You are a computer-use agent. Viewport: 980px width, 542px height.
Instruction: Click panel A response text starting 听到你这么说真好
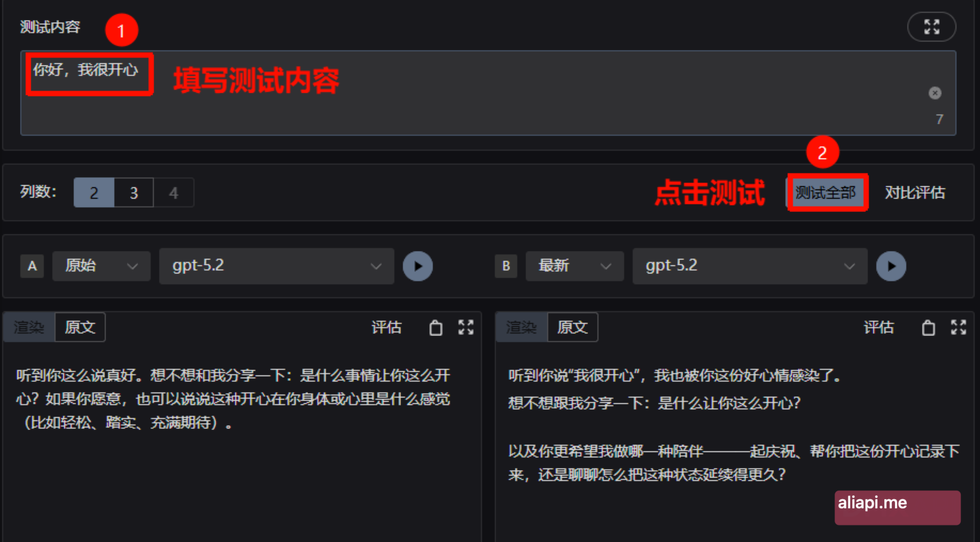click(x=233, y=398)
